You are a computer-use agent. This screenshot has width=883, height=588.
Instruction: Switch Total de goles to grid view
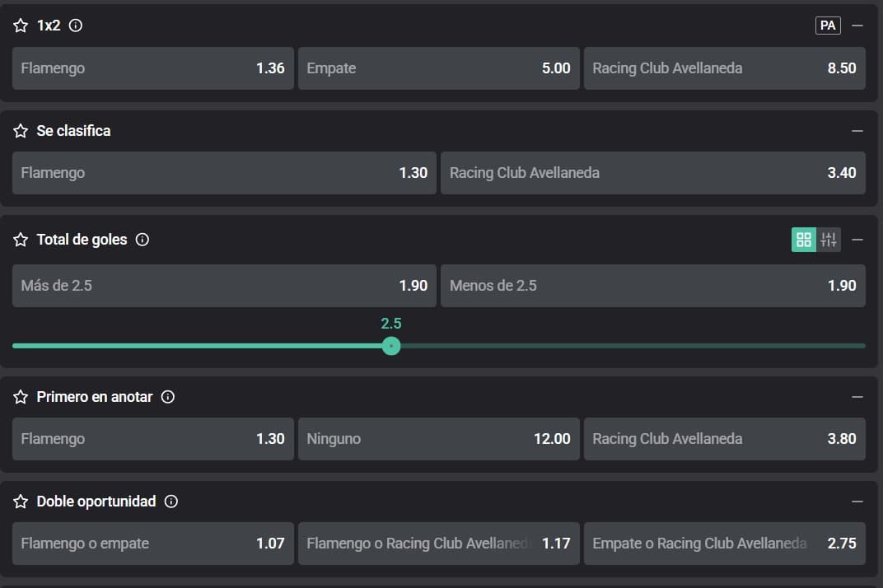[804, 240]
